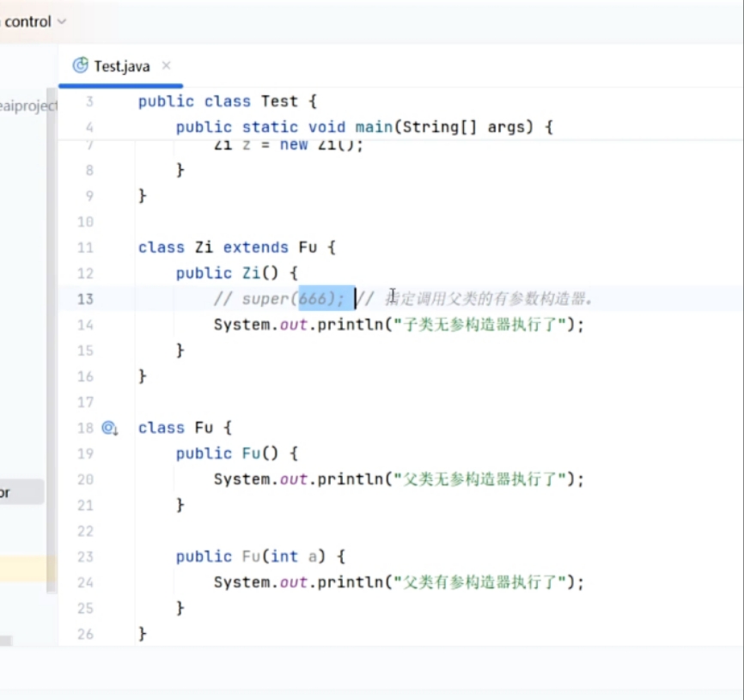Click line number 18 in the gutter
Image resolution: width=744 pixels, height=700 pixels.
(85, 428)
